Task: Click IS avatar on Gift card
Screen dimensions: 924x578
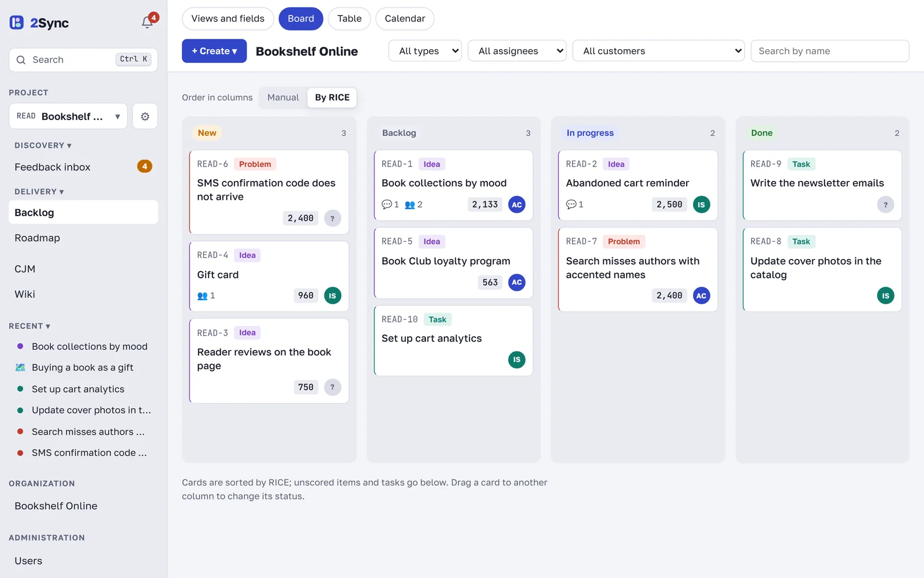Action: (332, 295)
